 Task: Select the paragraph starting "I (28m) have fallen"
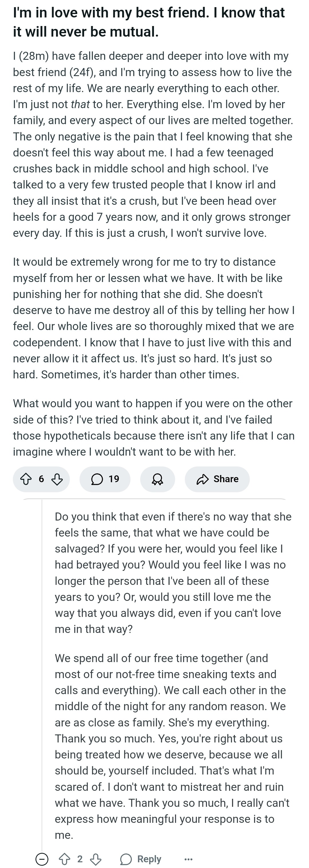[153, 144]
